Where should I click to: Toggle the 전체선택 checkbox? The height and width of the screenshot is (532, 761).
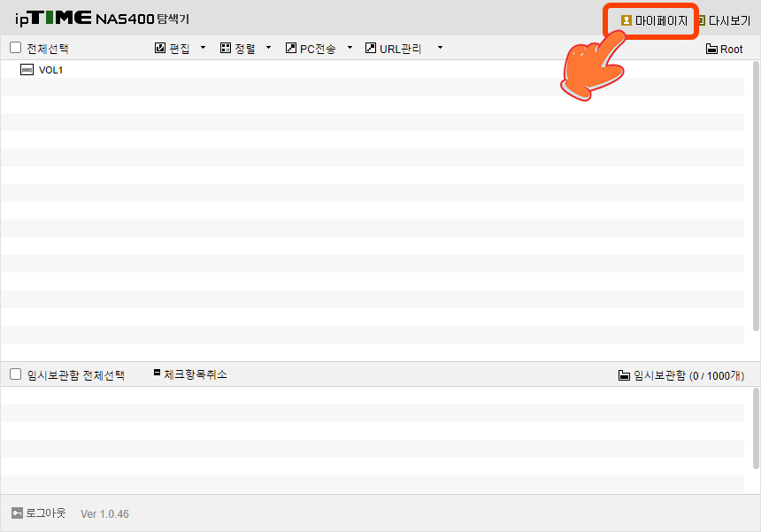[x=15, y=48]
